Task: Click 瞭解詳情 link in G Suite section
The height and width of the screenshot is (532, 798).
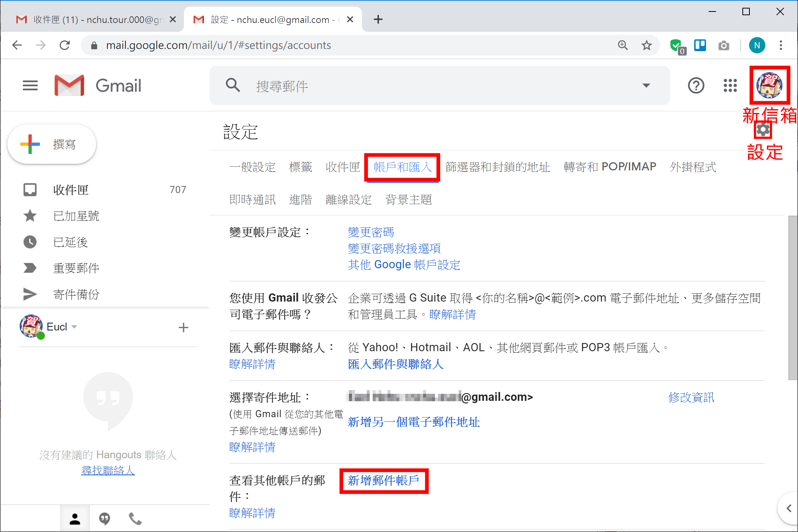Action: coord(452,315)
